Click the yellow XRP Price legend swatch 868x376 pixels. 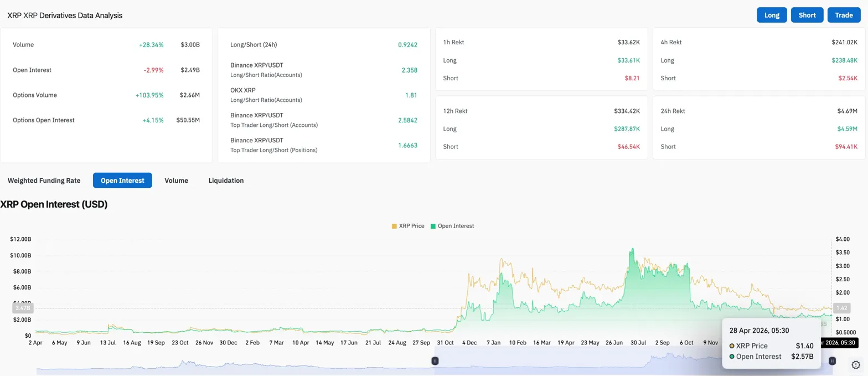(x=395, y=226)
